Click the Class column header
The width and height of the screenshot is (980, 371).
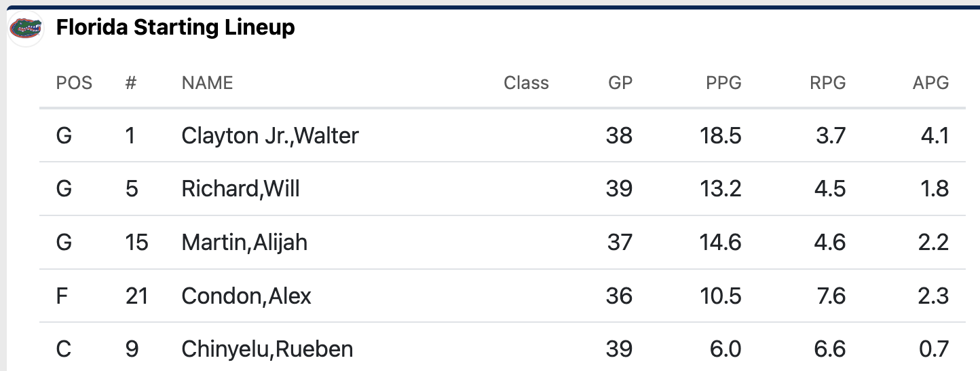point(526,83)
